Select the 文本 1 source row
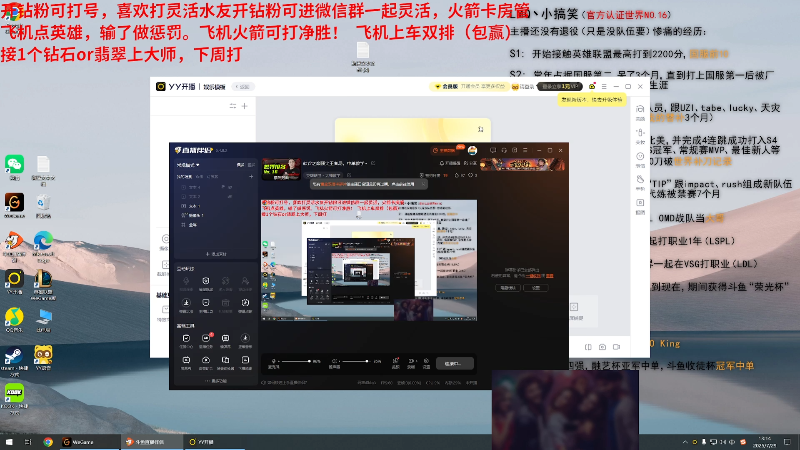The height and width of the screenshot is (450, 800). (215, 206)
